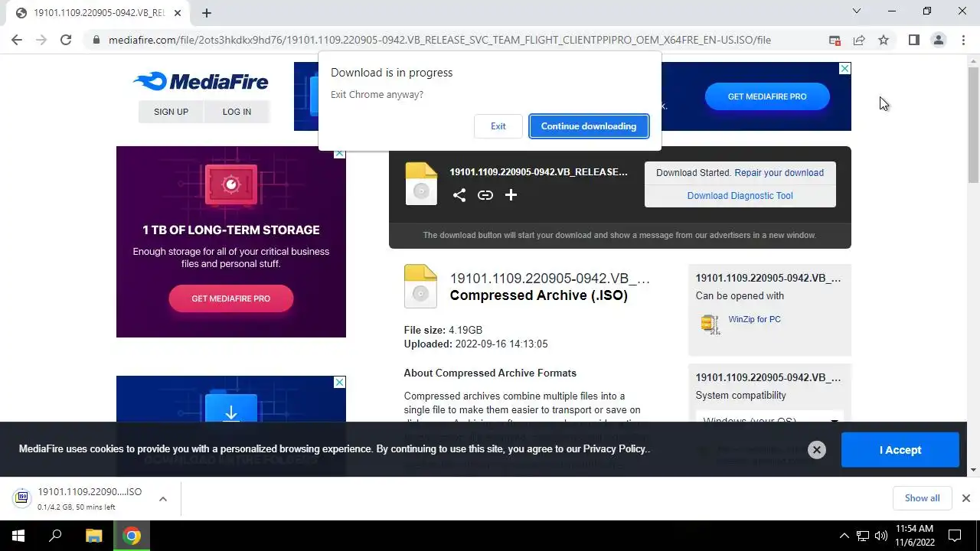Click the network icon in system tray
980x551 pixels.
coord(863,536)
